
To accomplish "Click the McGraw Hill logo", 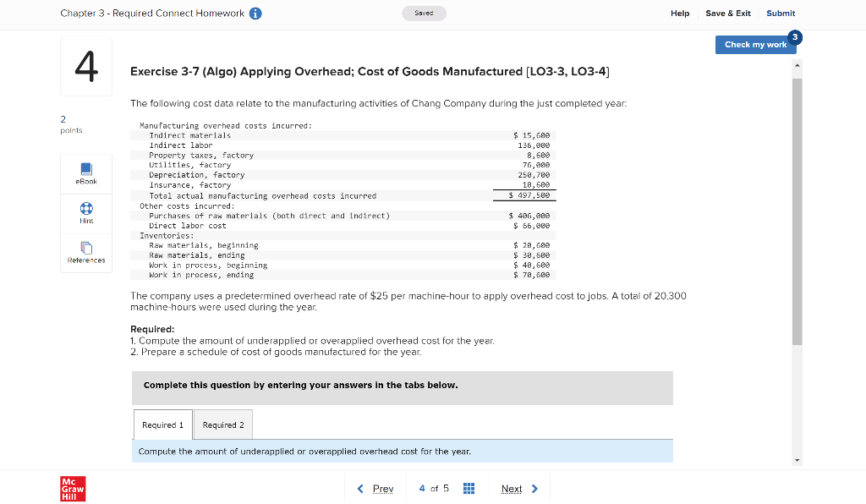I will tap(72, 488).
